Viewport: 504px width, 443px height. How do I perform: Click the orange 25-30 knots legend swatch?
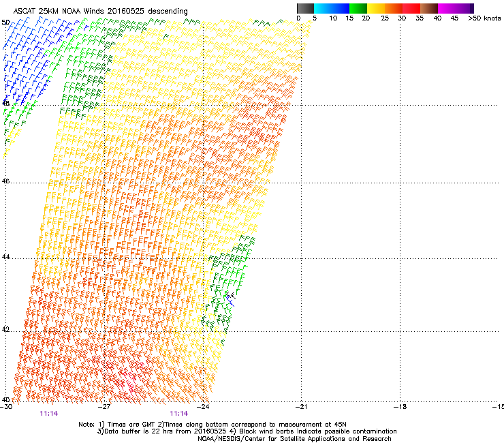pos(394,8)
